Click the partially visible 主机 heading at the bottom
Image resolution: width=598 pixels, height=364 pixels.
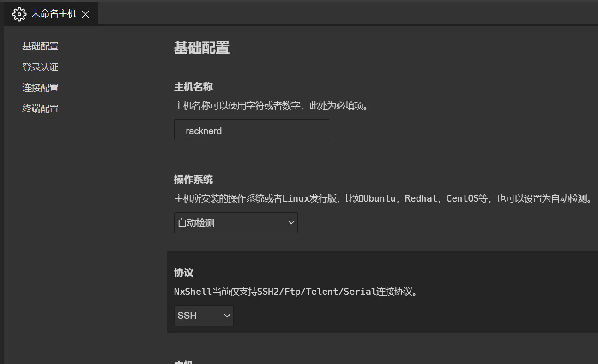[183, 362]
